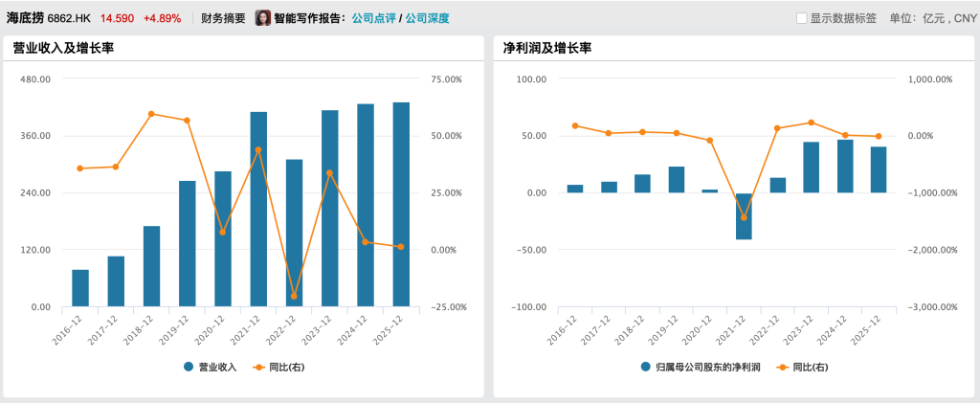The height and width of the screenshot is (403, 980).
Task: Click the smart writing report avatar icon
Action: [x=263, y=18]
